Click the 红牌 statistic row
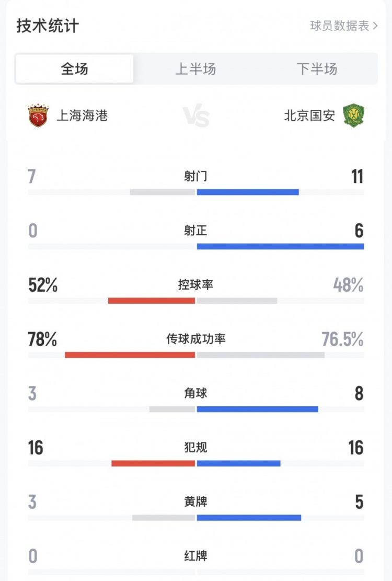Screen dimensions: 392x581 tap(196, 556)
